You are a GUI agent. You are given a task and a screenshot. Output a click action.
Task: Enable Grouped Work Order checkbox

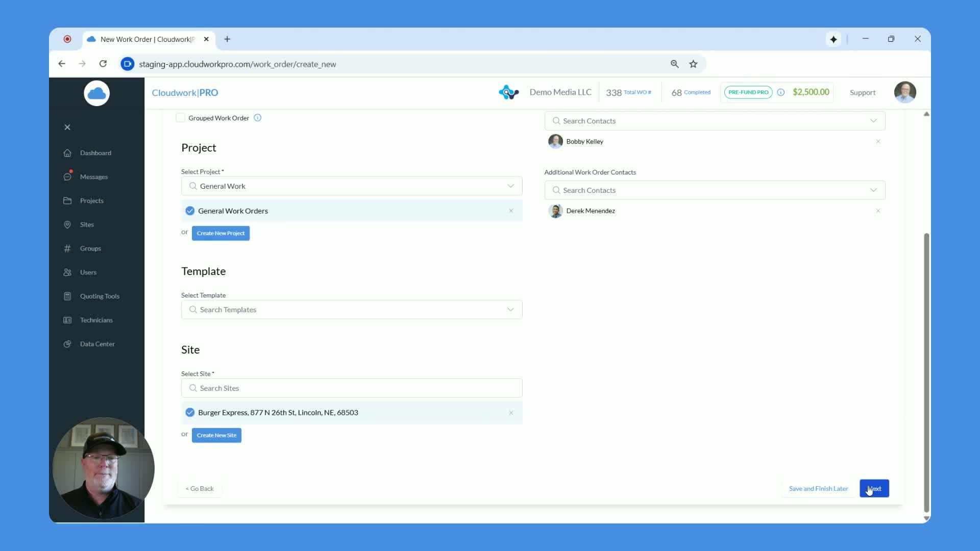[x=180, y=118]
